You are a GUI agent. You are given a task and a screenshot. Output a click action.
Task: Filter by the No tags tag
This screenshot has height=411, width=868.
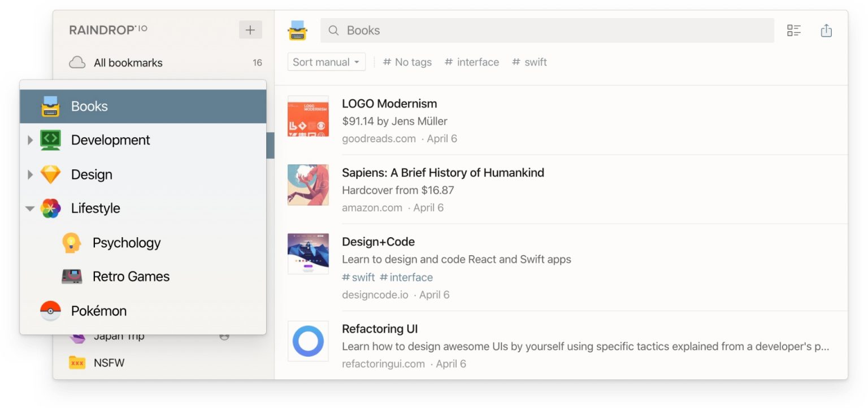tap(407, 62)
